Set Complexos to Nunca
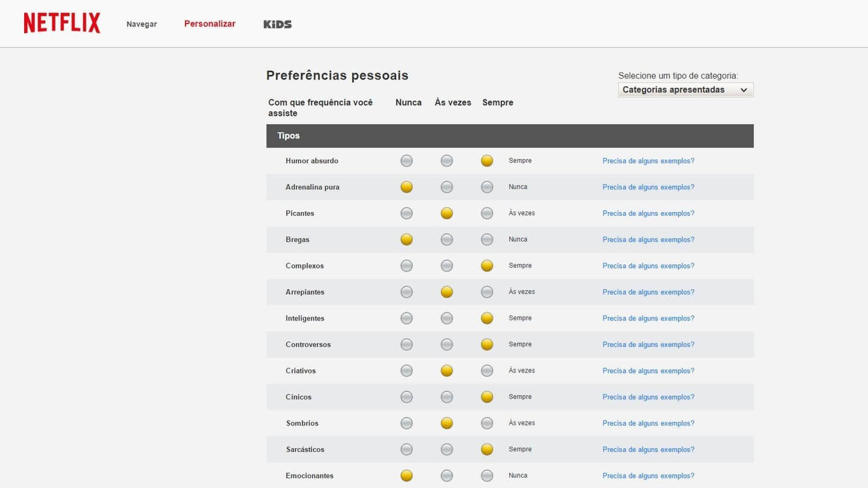This screenshot has width=868, height=488. pos(407,266)
